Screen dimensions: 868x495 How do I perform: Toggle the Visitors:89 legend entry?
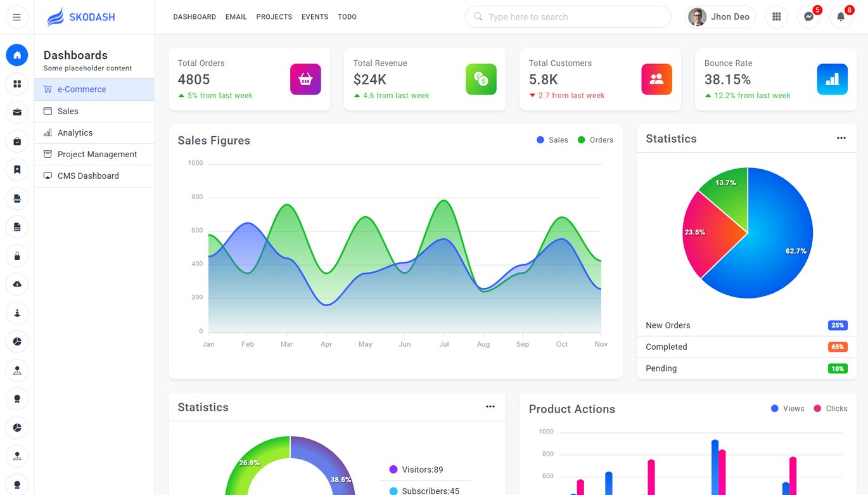point(416,470)
